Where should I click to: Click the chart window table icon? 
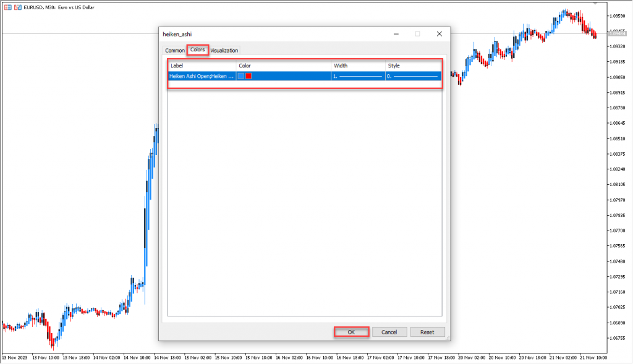point(7,7)
